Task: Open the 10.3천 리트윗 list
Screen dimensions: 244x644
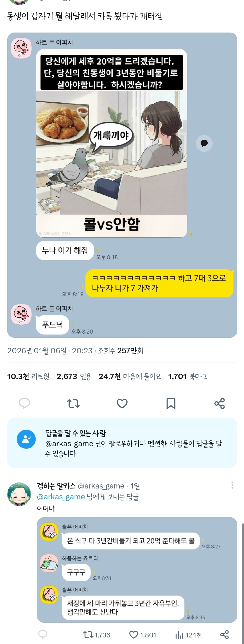Action: click(28, 376)
